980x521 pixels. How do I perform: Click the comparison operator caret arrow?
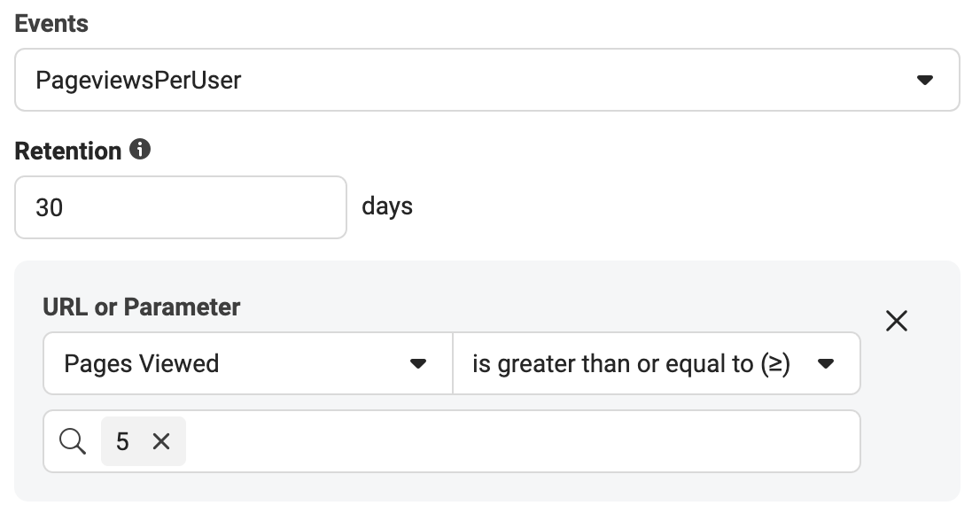(826, 364)
